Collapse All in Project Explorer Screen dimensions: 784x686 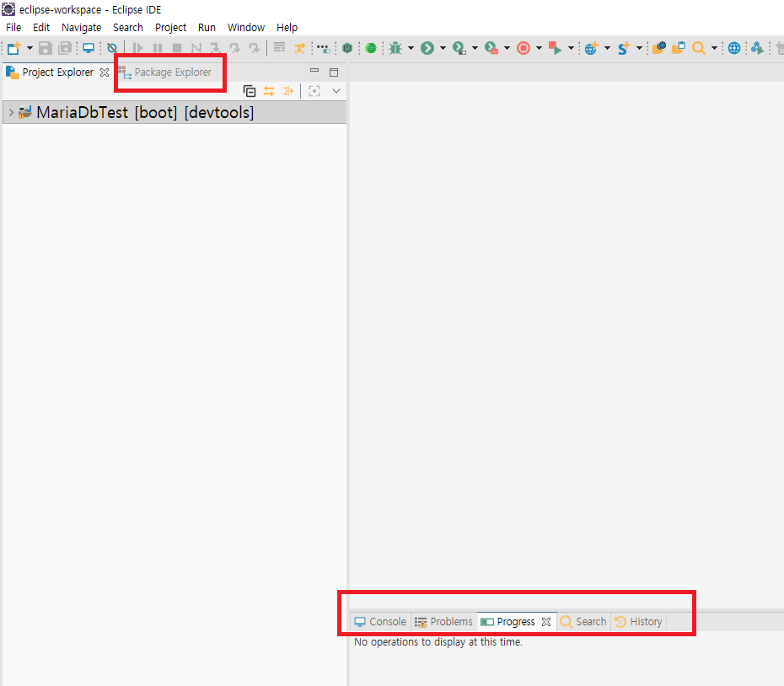click(249, 91)
